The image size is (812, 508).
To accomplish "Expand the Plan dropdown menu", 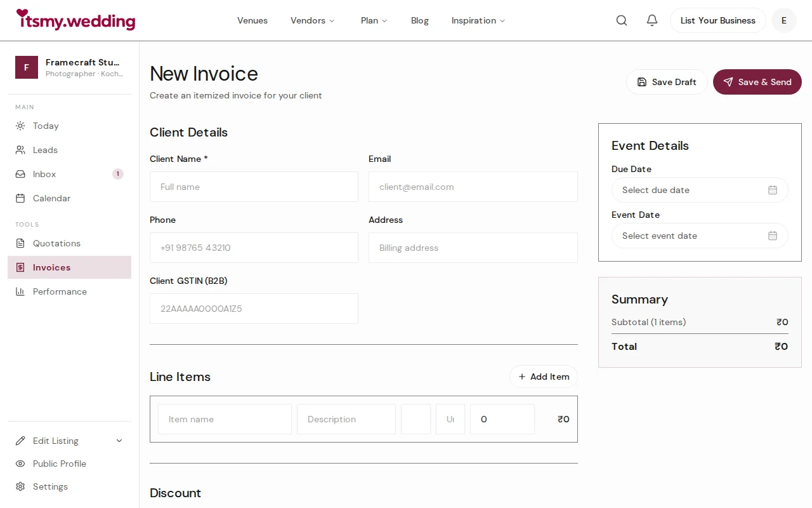I will pyautogui.click(x=374, y=20).
